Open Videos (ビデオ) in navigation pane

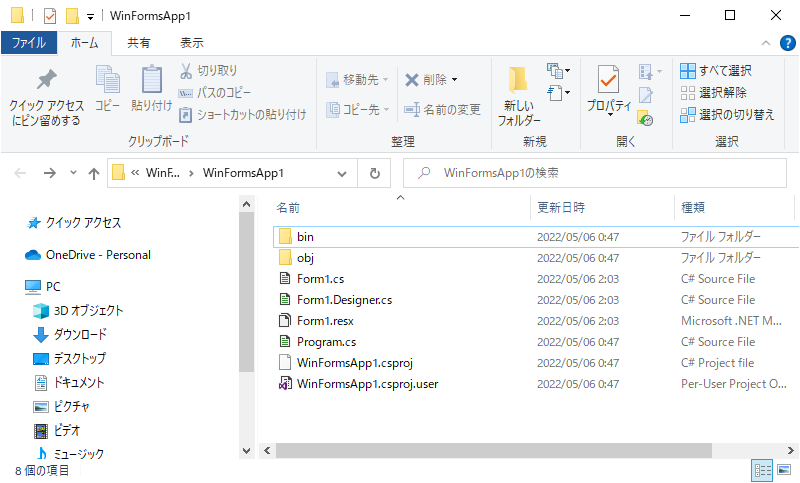point(57,430)
